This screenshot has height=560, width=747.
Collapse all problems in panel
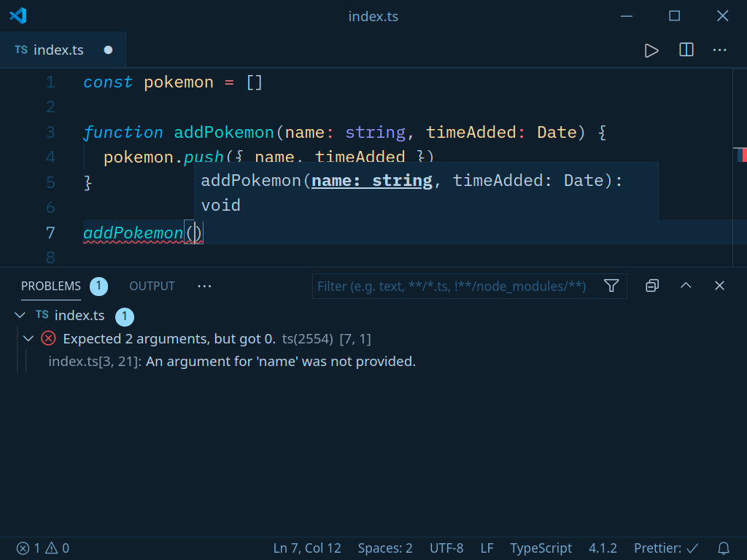point(652,286)
